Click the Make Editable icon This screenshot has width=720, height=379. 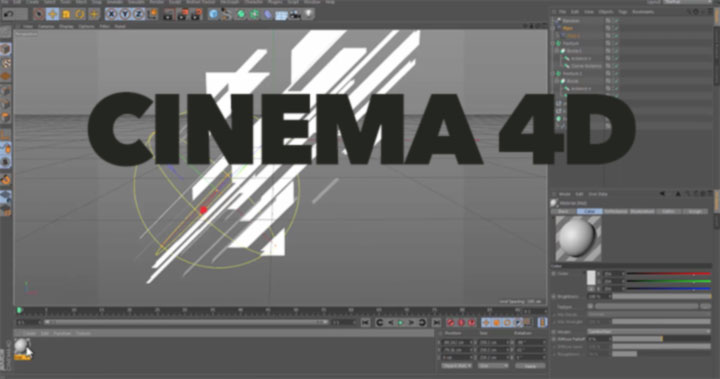[6, 33]
